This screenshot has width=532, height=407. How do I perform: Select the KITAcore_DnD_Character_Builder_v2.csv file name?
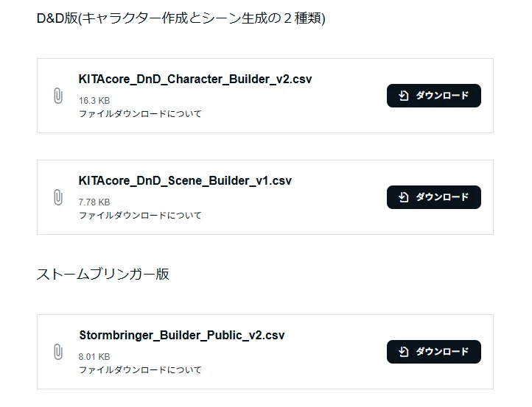click(x=195, y=79)
